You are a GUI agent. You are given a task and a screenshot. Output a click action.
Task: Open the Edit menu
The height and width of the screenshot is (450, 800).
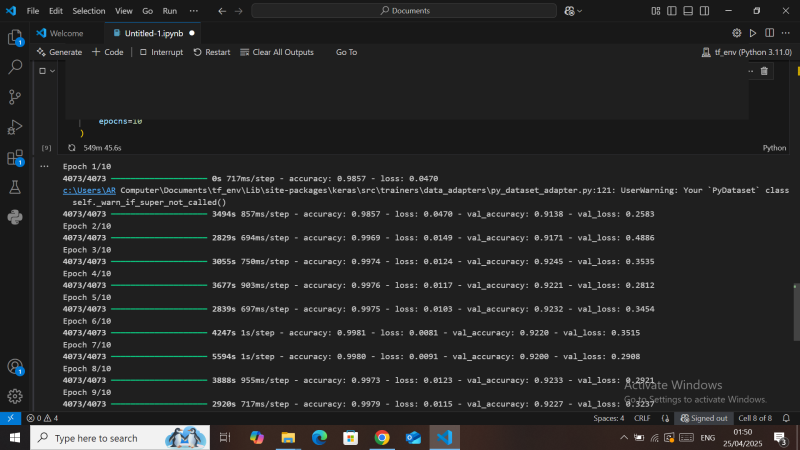click(x=56, y=11)
